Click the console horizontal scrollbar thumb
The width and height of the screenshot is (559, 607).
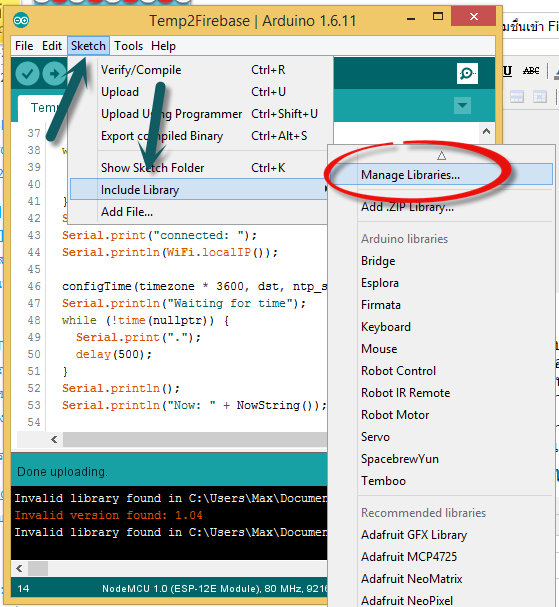[38, 569]
